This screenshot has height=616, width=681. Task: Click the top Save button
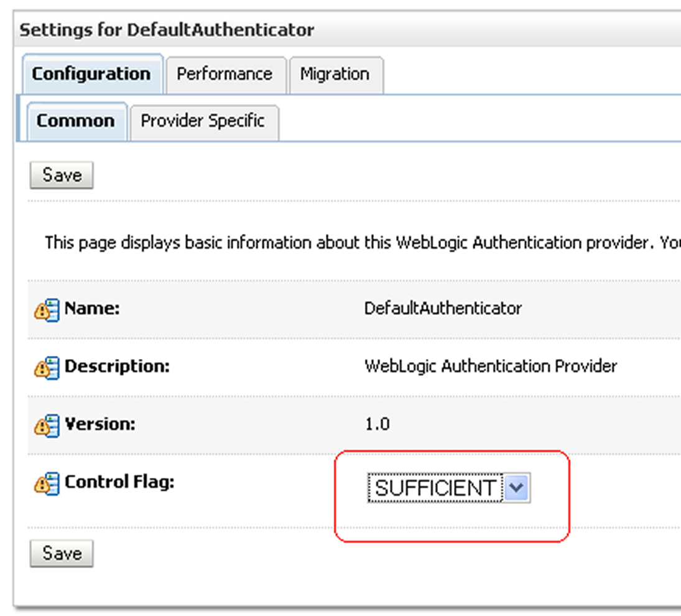pos(62,175)
